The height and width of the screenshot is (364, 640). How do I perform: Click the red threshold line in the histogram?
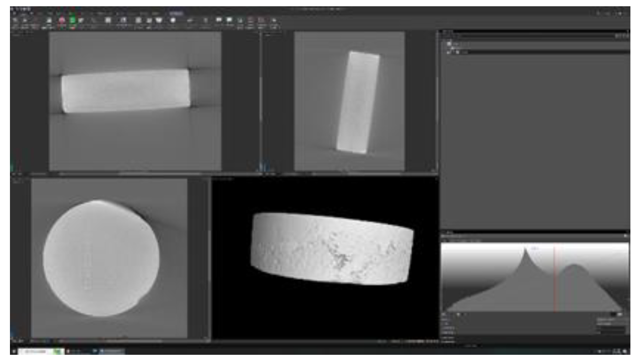pyautogui.click(x=554, y=280)
